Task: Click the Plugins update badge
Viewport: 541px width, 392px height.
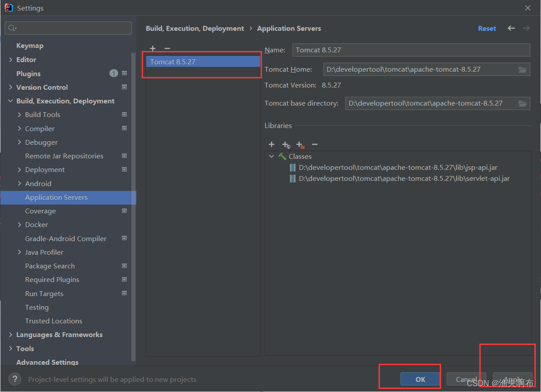Action: pos(114,73)
